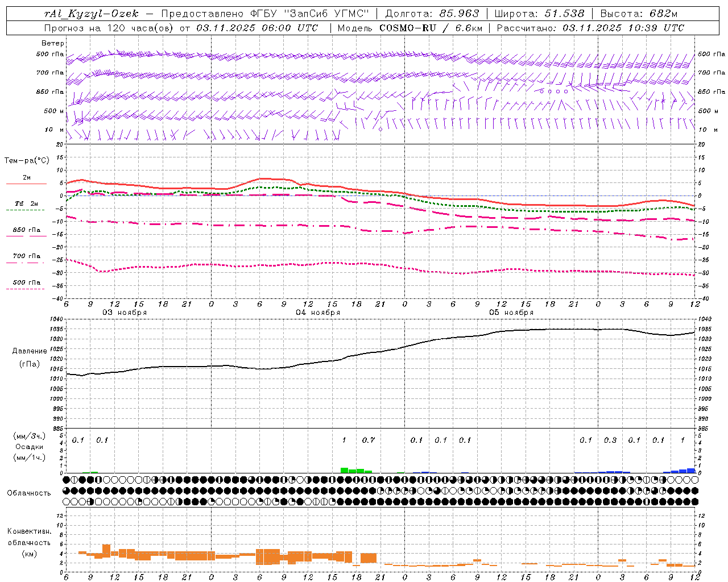
Task: Click the (мм/1ч.) precipitation unit label
Action: [x=28, y=457]
